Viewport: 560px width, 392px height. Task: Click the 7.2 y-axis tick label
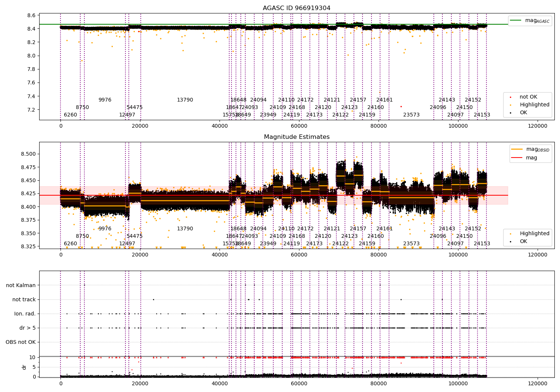[31, 110]
